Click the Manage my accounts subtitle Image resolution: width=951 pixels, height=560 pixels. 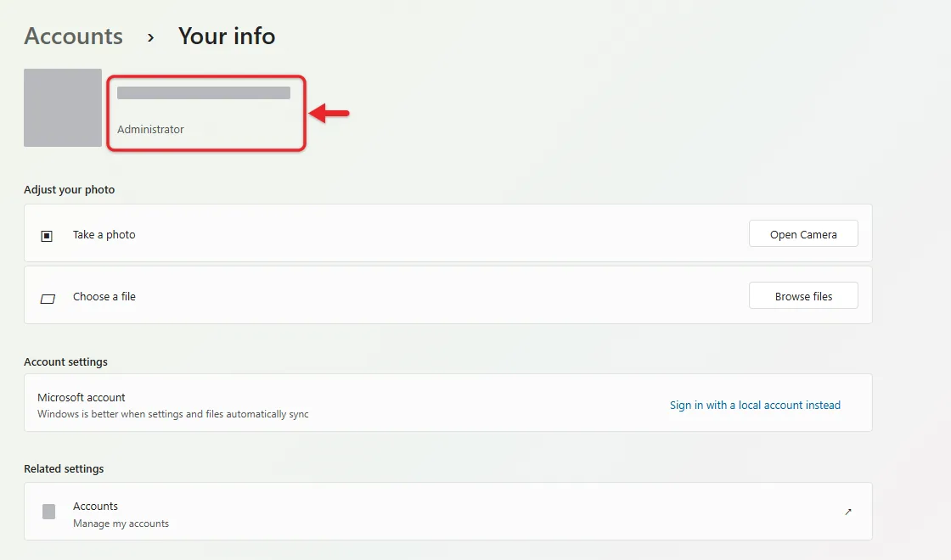click(x=121, y=524)
